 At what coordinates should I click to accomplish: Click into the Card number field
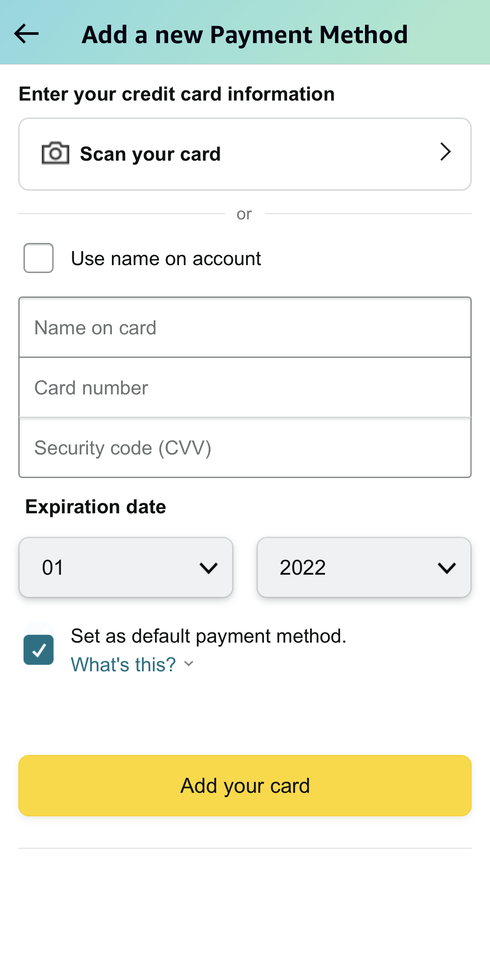pos(244,387)
